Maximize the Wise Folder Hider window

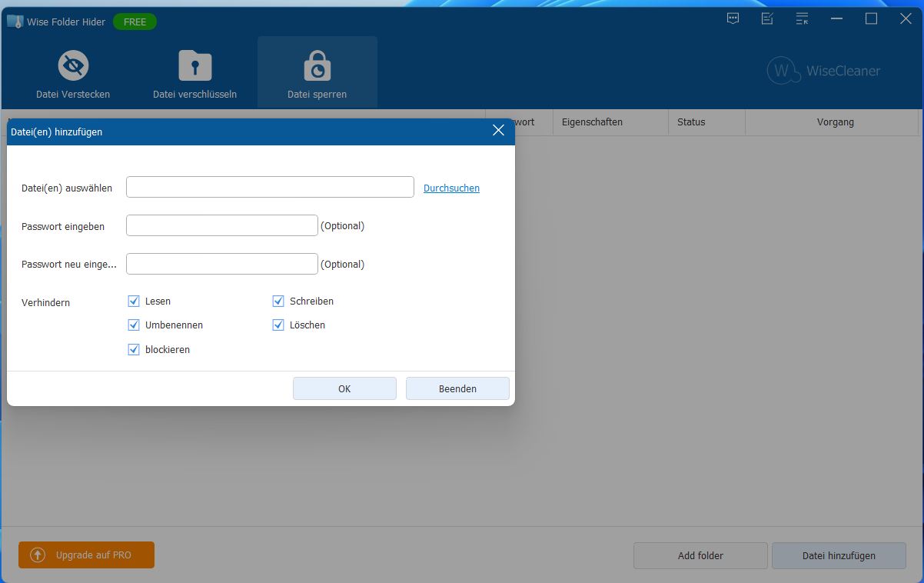coord(871,18)
